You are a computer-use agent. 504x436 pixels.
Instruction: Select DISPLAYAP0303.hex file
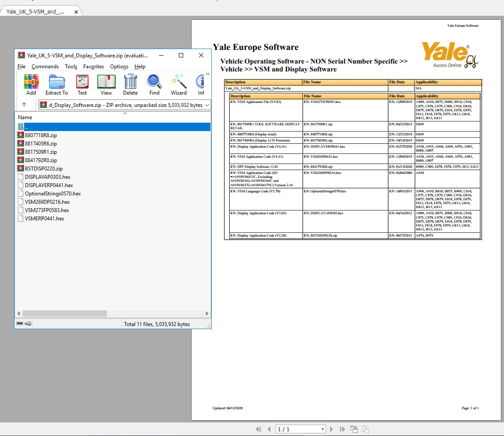click(48, 177)
